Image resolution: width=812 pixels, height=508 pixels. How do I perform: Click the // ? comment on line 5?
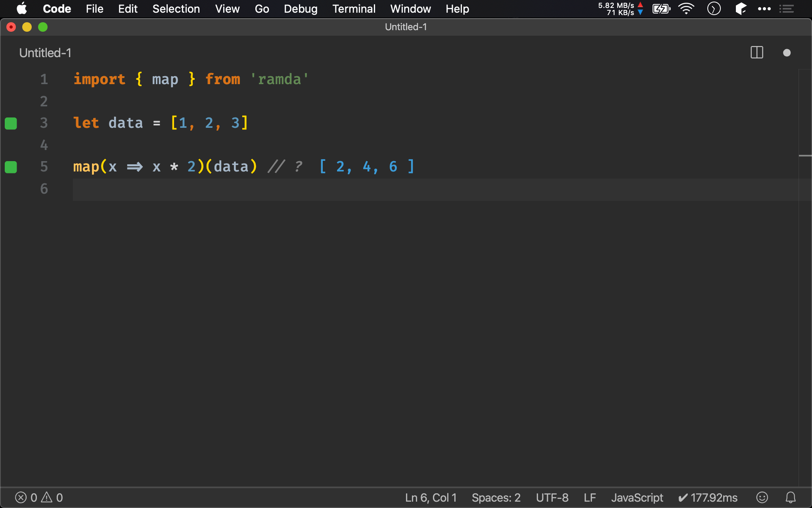285,166
